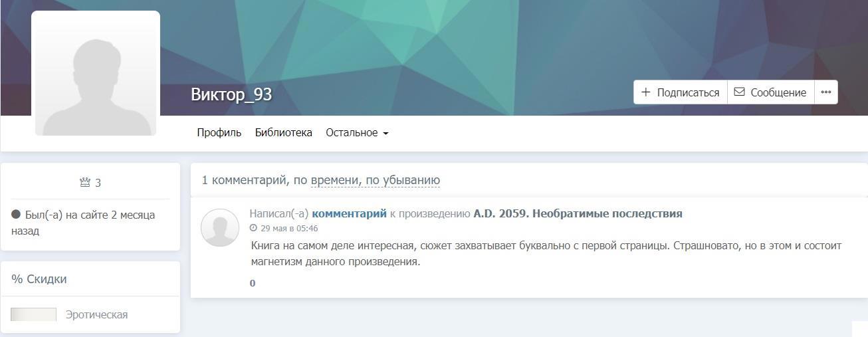Open the Библиотека tab
Screen dimensions: 868x337
(283, 132)
